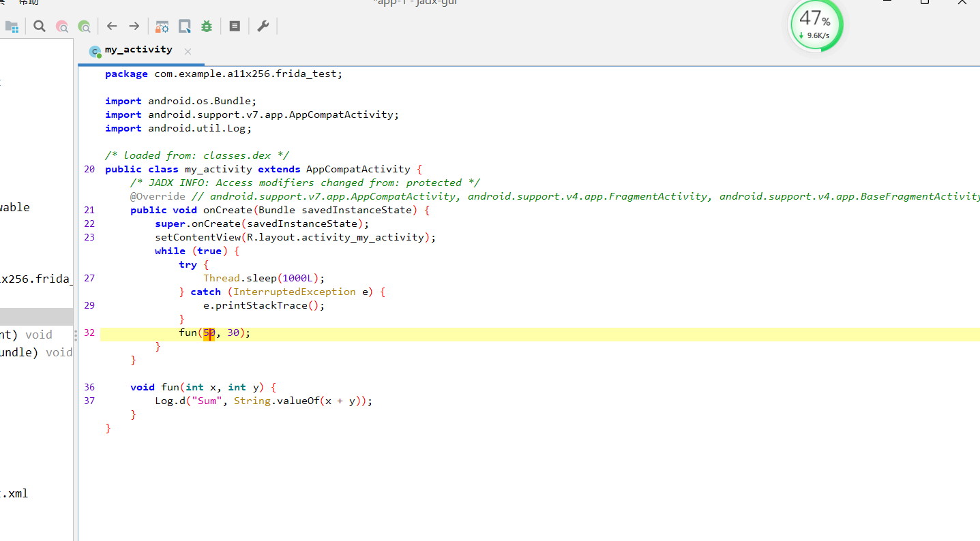The width and height of the screenshot is (980, 541).
Task: Click line number 32 in gutter
Action: (89, 333)
